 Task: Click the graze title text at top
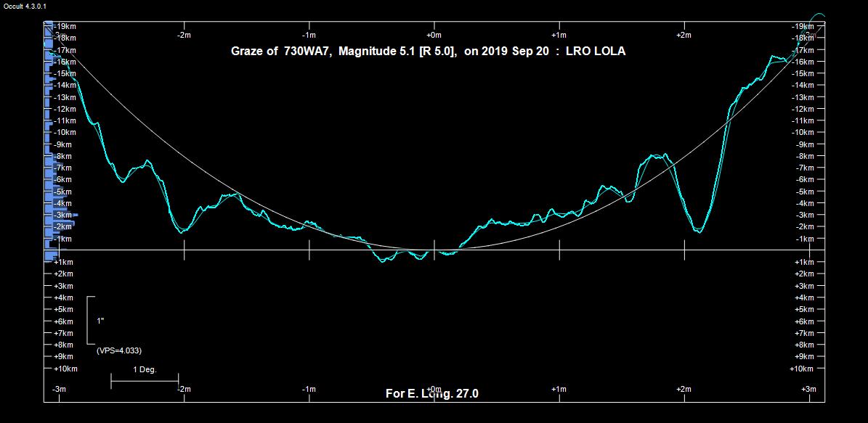pos(428,52)
